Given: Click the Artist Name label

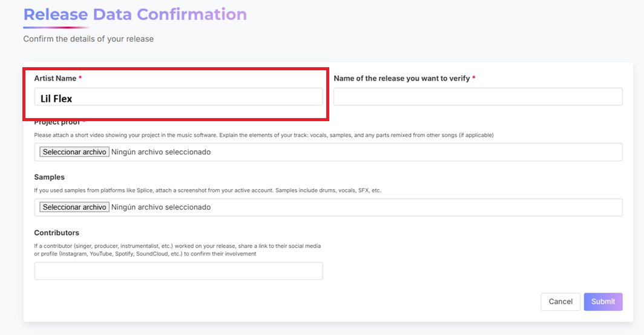Looking at the screenshot, I should (55, 79).
